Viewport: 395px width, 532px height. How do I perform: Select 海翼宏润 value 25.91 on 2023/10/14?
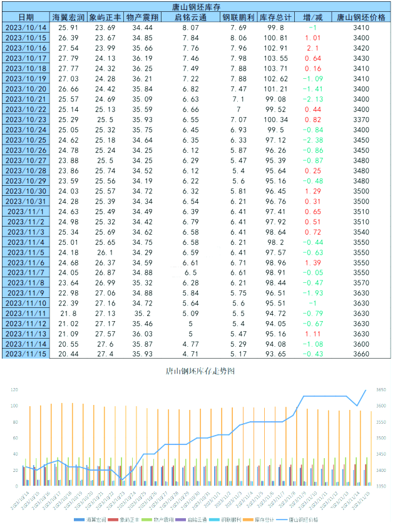point(68,28)
